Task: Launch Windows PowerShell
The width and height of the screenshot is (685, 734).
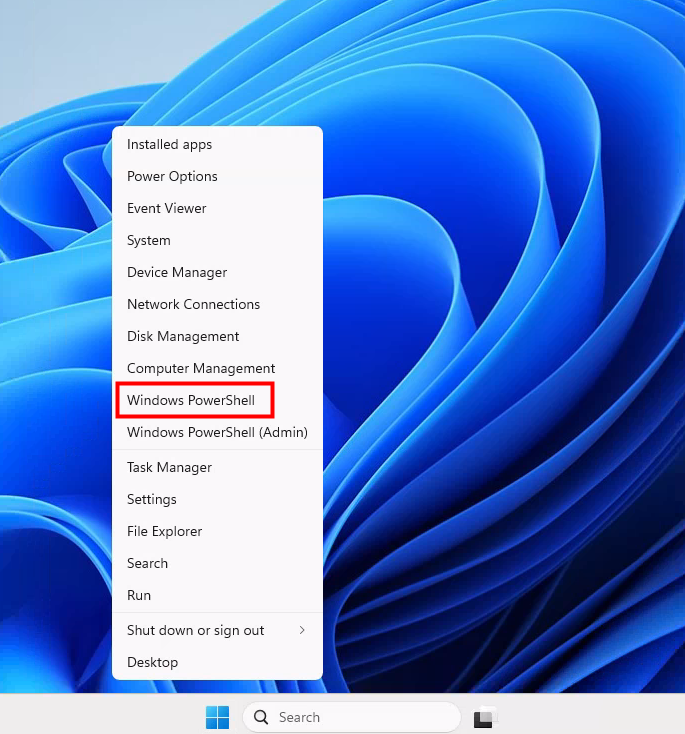Action: [191, 401]
